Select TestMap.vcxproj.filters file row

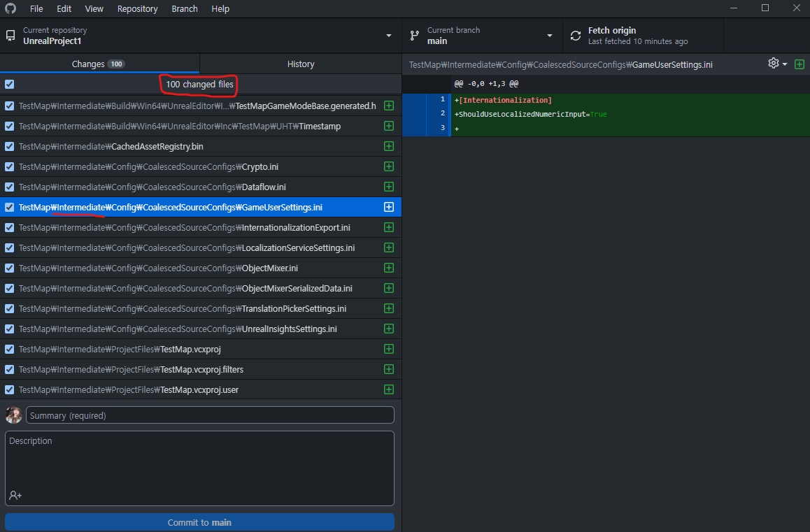201,369
